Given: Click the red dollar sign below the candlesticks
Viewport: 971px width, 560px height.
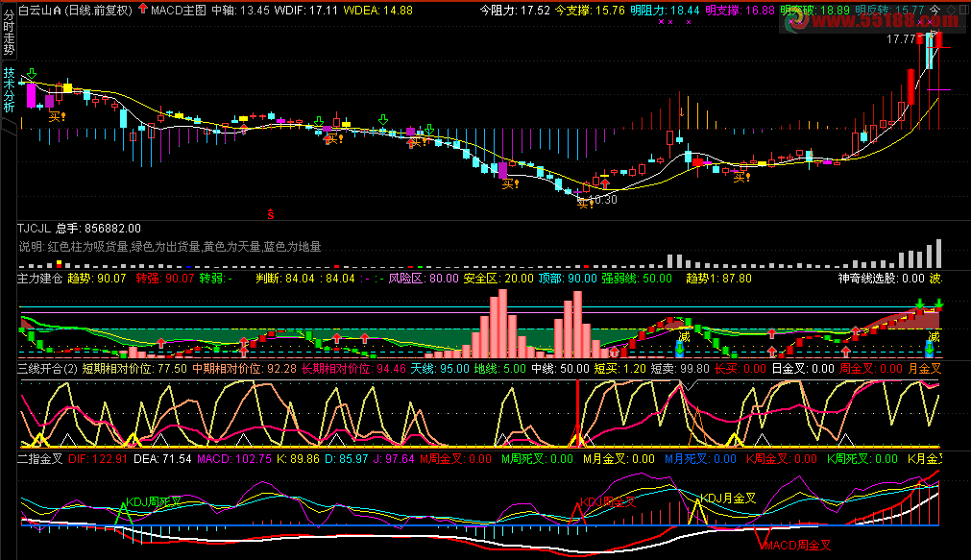Looking at the screenshot, I should click(271, 212).
